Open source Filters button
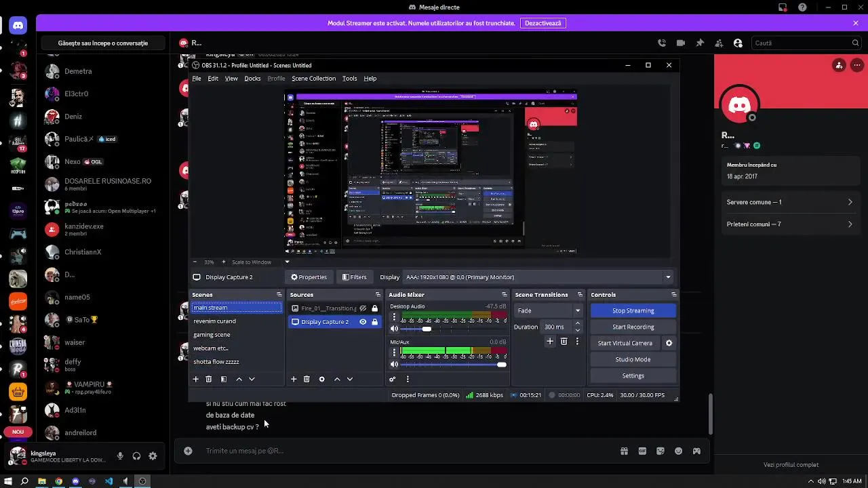This screenshot has height=488, width=868. [355, 277]
